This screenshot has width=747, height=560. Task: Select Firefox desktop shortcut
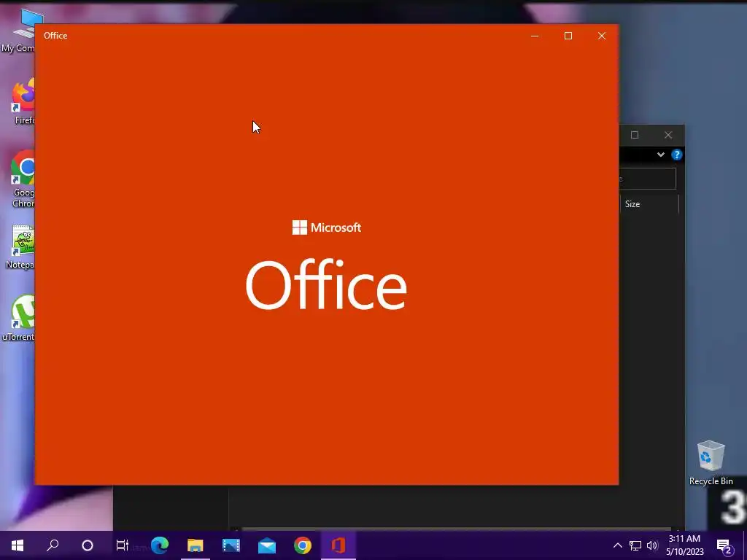pos(23,102)
